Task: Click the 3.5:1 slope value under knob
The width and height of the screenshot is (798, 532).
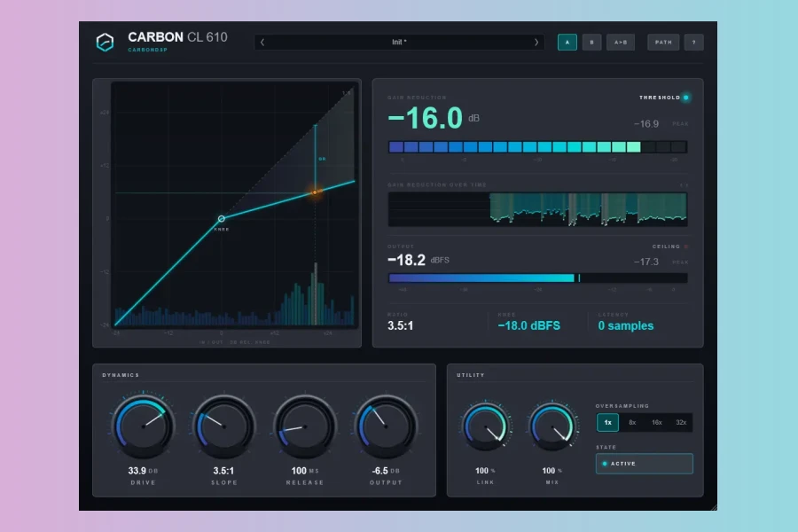Action: (223, 471)
